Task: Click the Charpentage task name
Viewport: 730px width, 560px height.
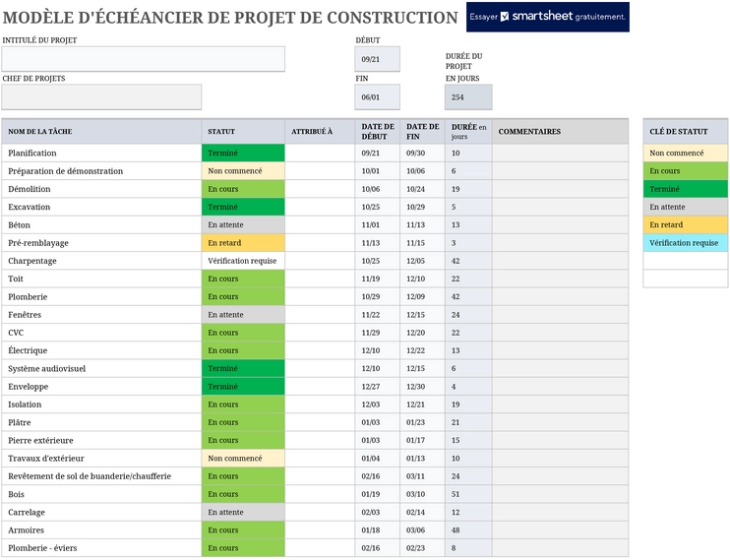Action: click(x=32, y=261)
